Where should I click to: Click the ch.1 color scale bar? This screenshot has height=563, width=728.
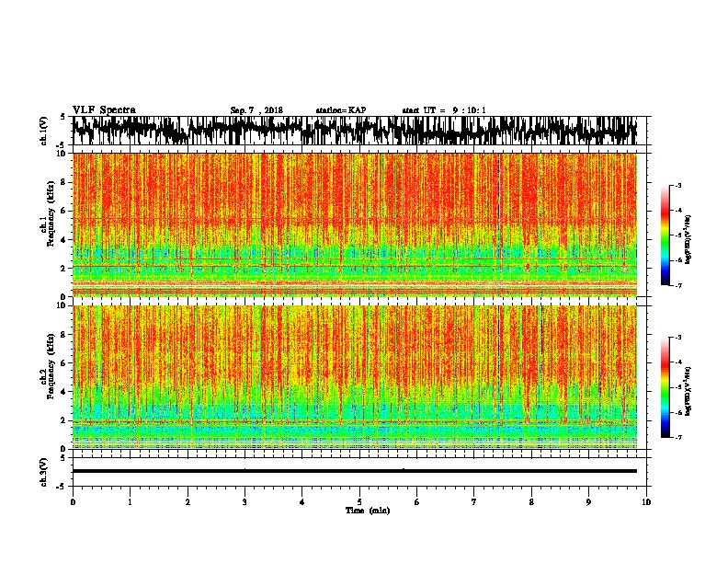pyautogui.click(x=665, y=236)
